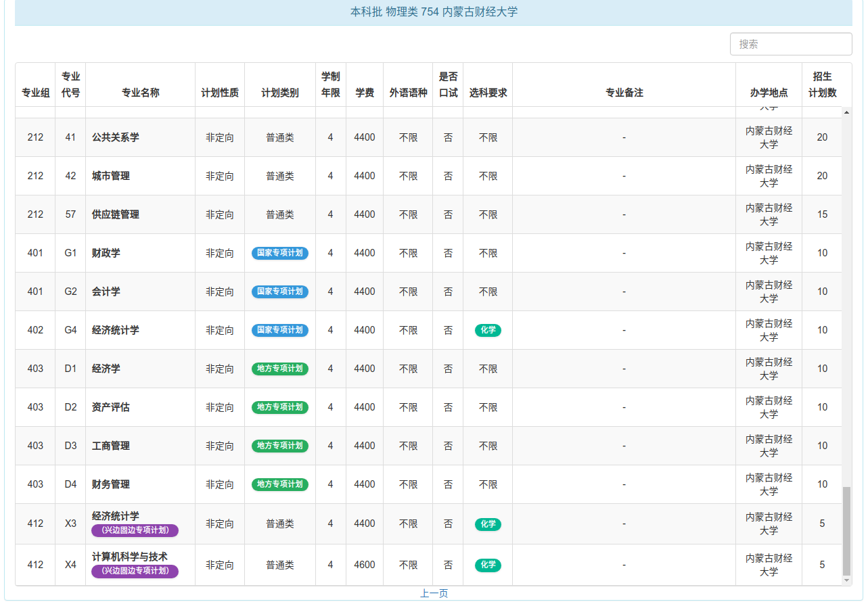Click the 地方专项计划 badge in 工商管理 row
This screenshot has height=604, width=868.
[x=280, y=446]
